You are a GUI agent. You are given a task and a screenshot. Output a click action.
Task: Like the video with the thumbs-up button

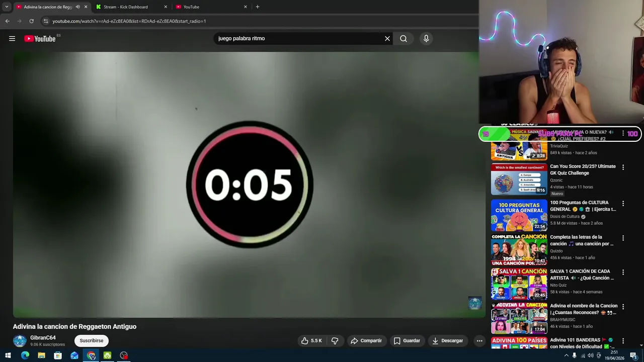click(312, 341)
